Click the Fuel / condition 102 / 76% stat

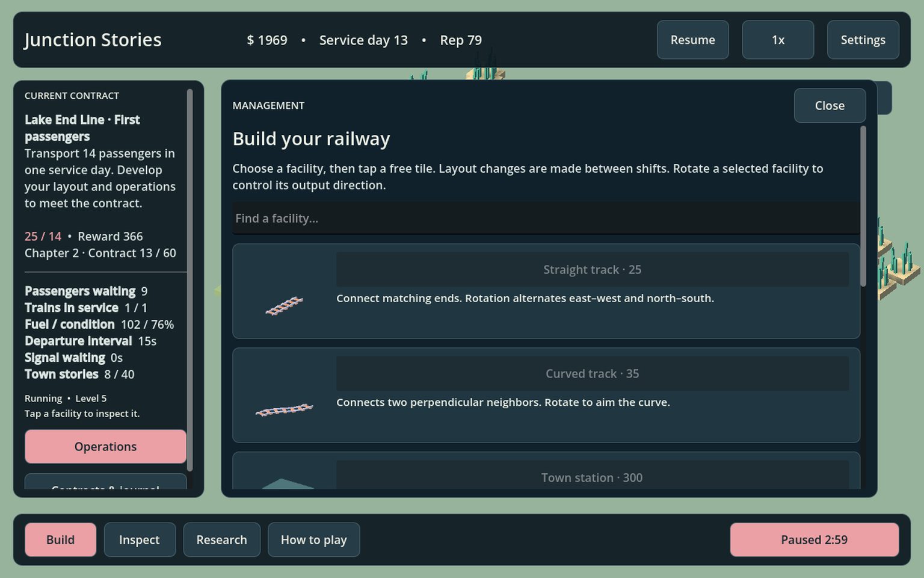(99, 325)
